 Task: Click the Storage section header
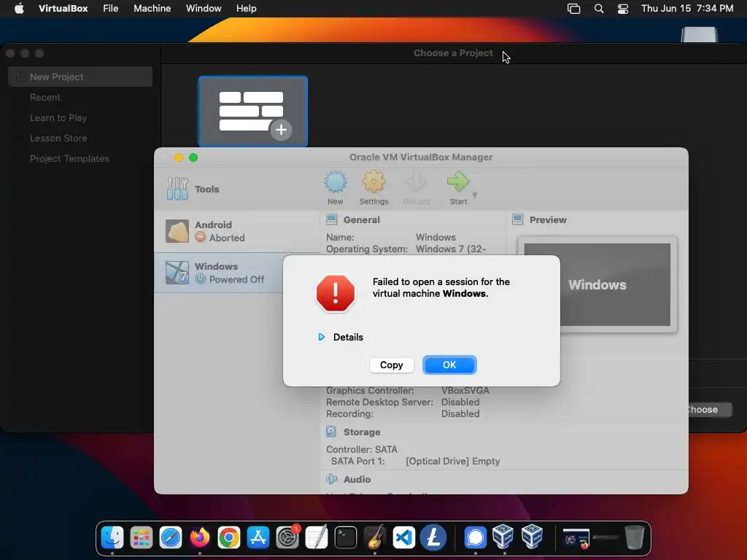(x=362, y=432)
